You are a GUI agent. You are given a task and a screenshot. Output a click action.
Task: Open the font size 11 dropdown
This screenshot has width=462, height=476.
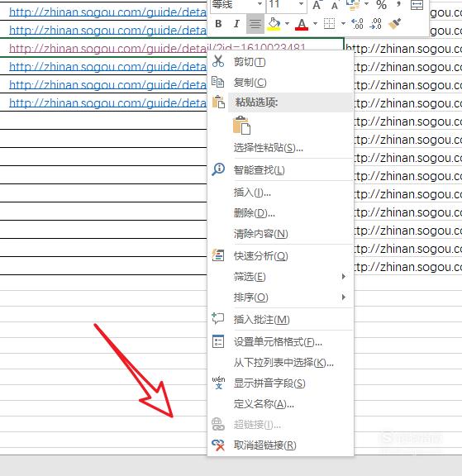(301, 4)
